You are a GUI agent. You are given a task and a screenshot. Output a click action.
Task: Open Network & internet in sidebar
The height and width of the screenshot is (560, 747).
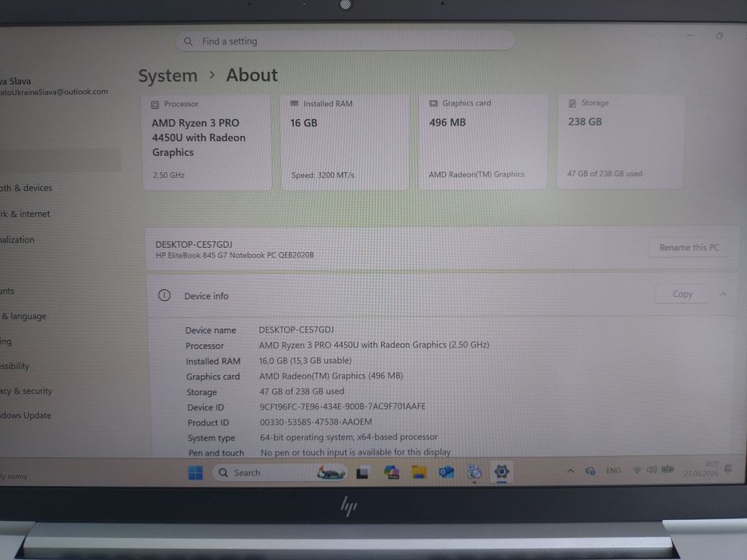25,214
